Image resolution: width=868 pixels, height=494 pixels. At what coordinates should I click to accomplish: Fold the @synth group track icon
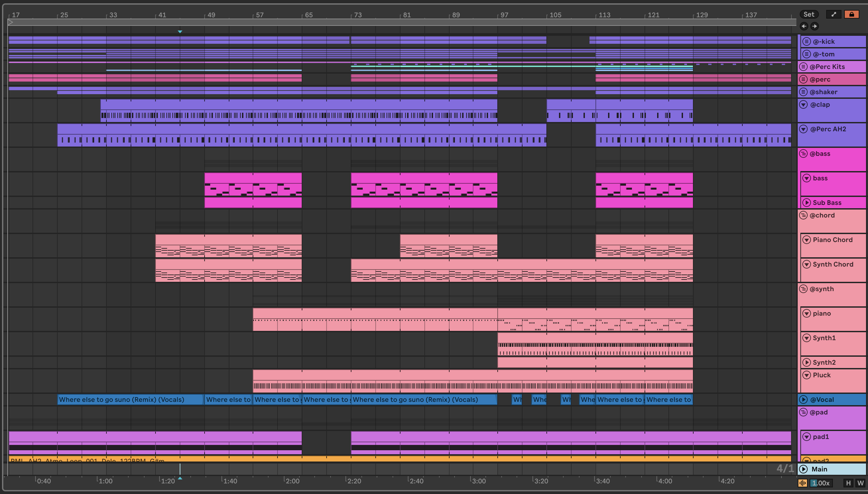[x=803, y=289]
